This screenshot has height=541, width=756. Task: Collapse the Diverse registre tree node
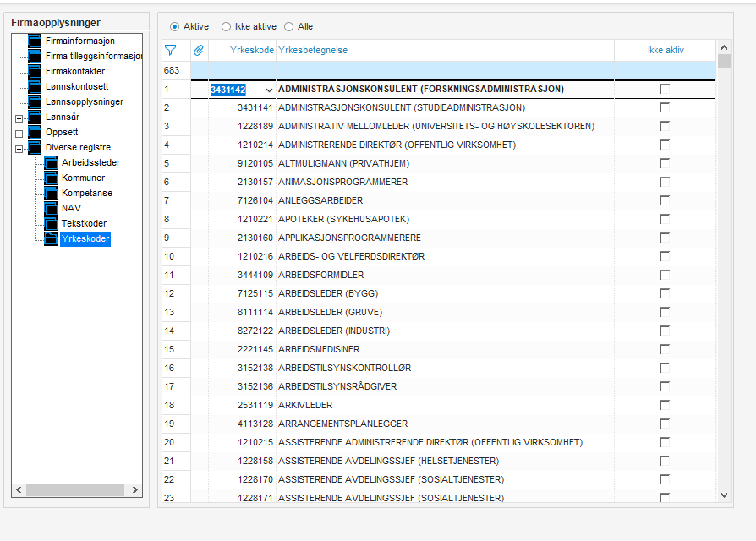click(x=19, y=149)
